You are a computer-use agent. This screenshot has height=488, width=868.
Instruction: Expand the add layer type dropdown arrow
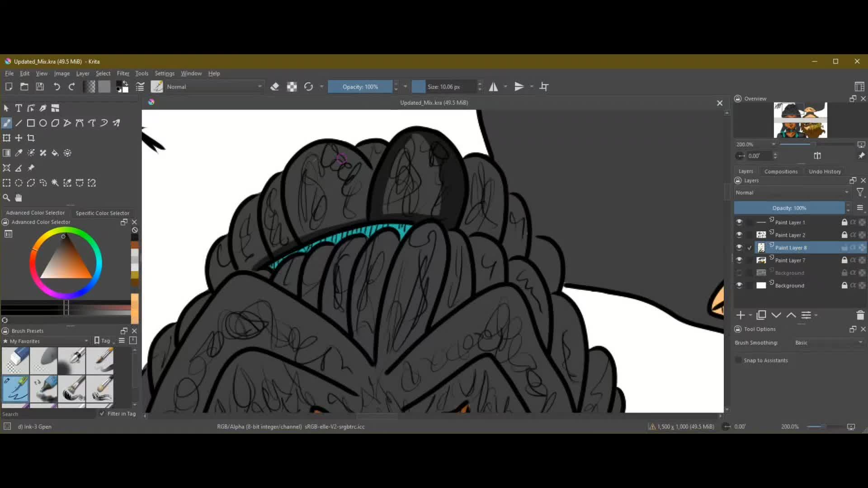pyautogui.click(x=750, y=315)
